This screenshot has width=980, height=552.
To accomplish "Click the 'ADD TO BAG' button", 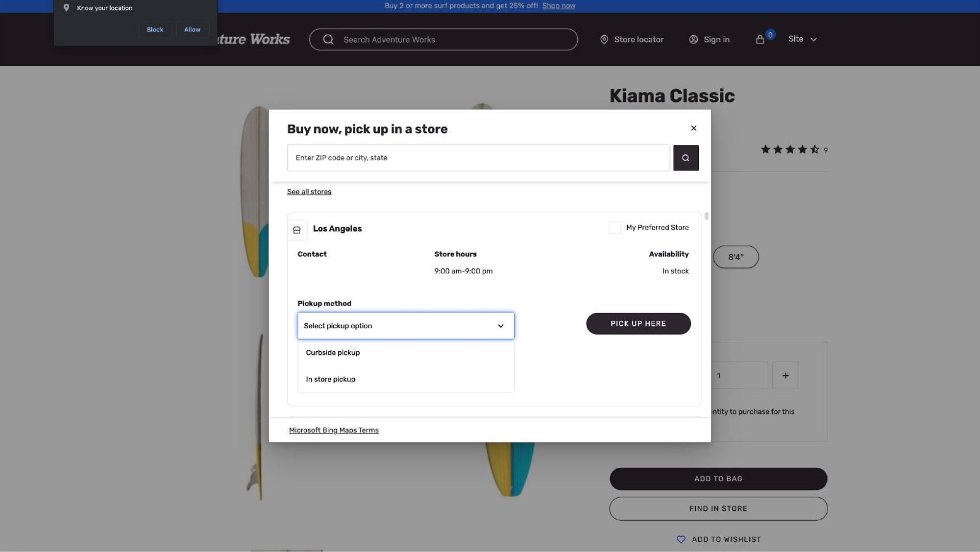I will coord(718,479).
